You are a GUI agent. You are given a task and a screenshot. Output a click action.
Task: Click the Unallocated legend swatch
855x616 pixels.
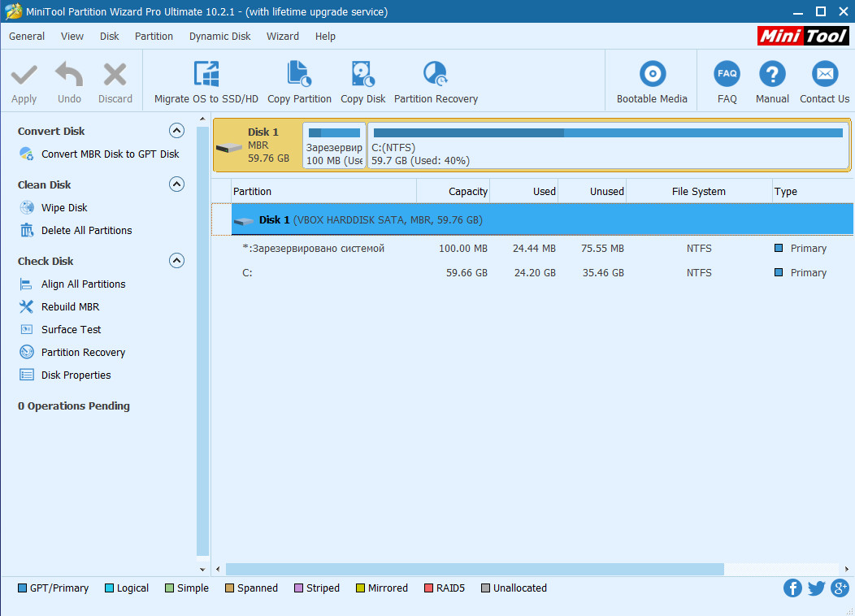[485, 588]
